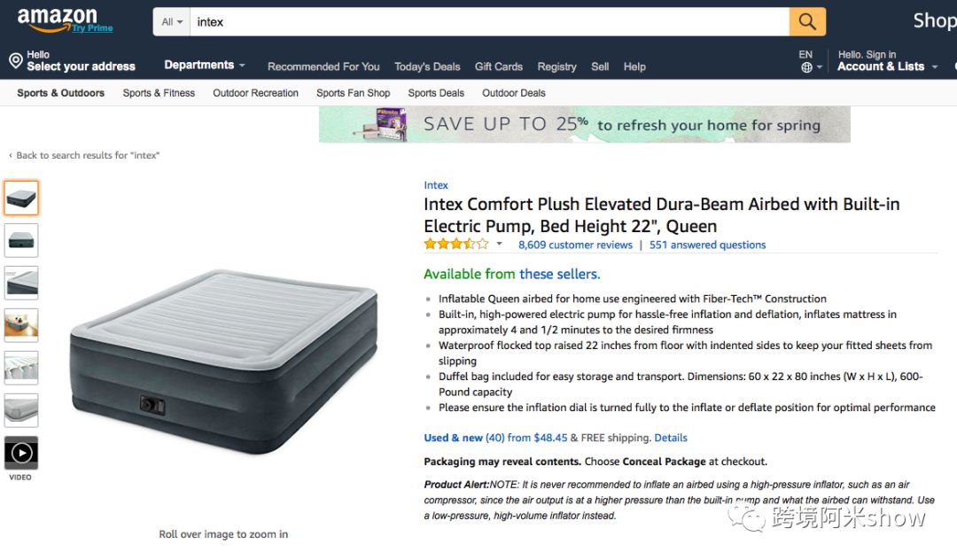957x560 pixels.
Task: Open Sports Fan Shop category
Action: pyautogui.click(x=353, y=93)
